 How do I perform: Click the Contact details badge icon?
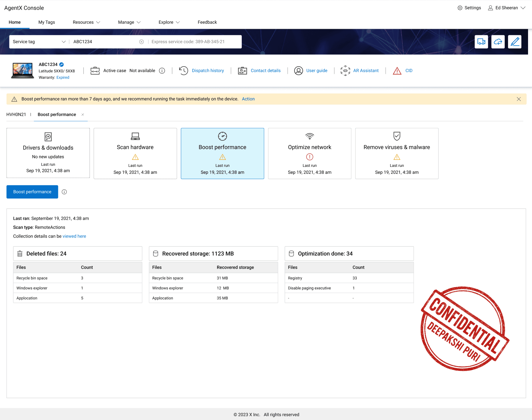pos(242,71)
